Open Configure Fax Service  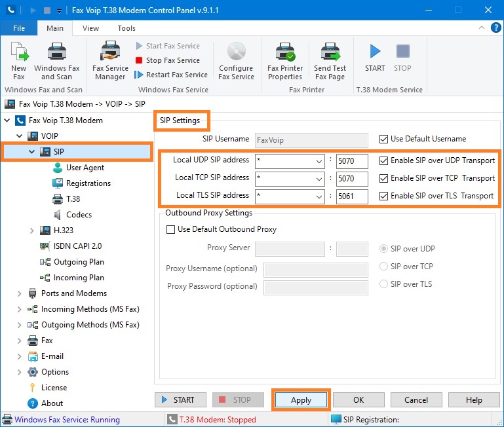[x=236, y=61]
